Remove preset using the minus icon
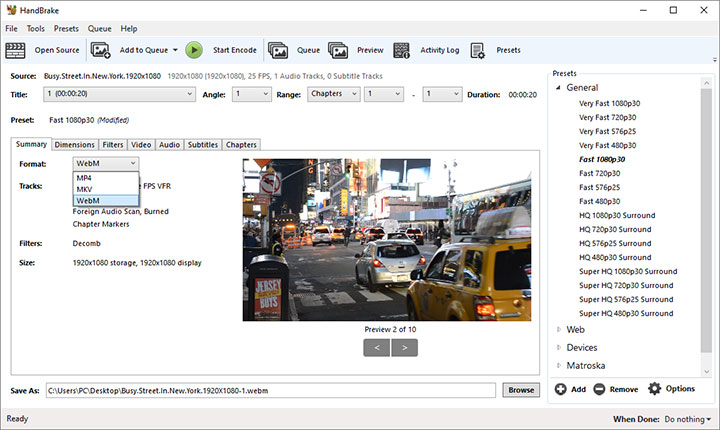Image resolution: width=720 pixels, height=430 pixels. tap(599, 388)
